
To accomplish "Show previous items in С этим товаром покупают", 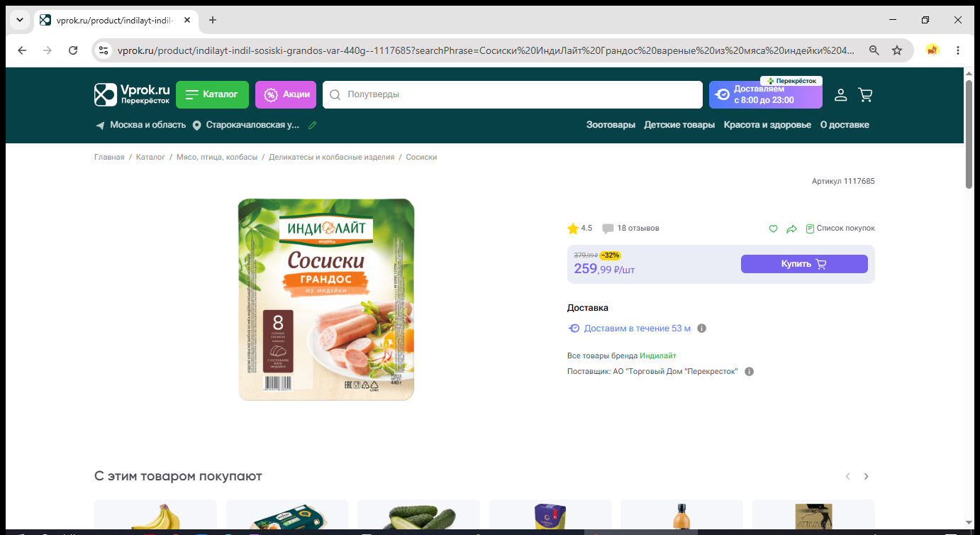I will 847,476.
